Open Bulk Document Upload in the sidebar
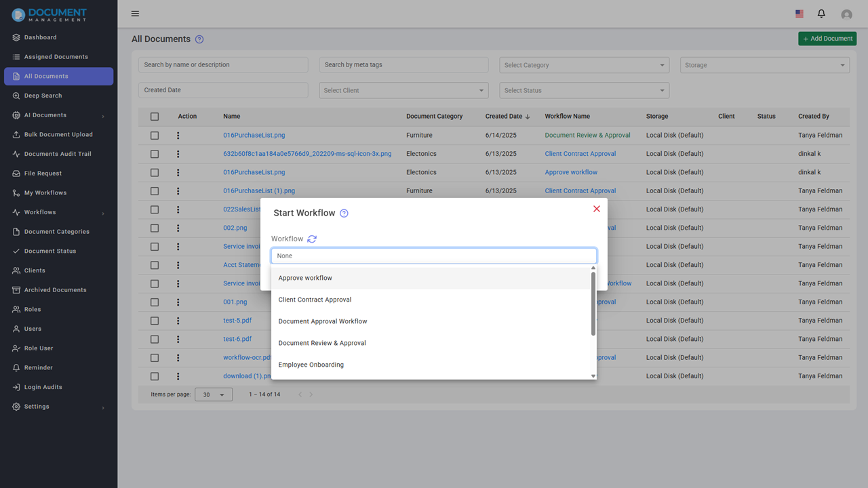The width and height of the screenshot is (868, 488). pos(58,134)
